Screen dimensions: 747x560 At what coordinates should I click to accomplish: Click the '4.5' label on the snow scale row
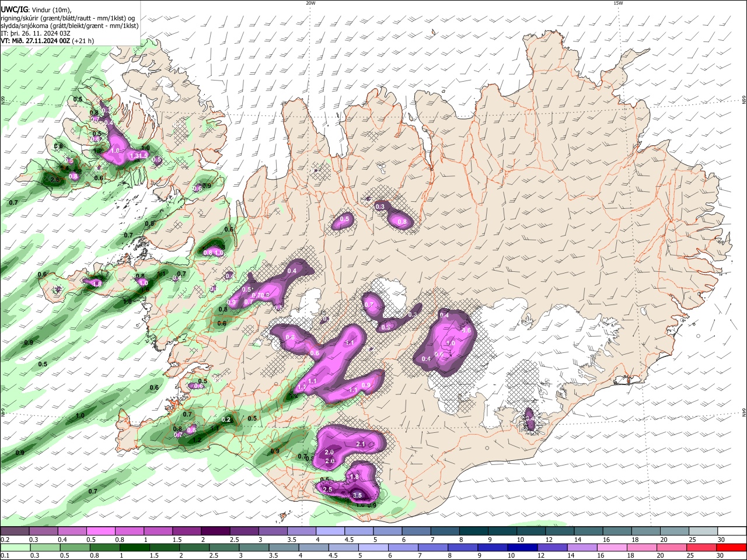349,540
